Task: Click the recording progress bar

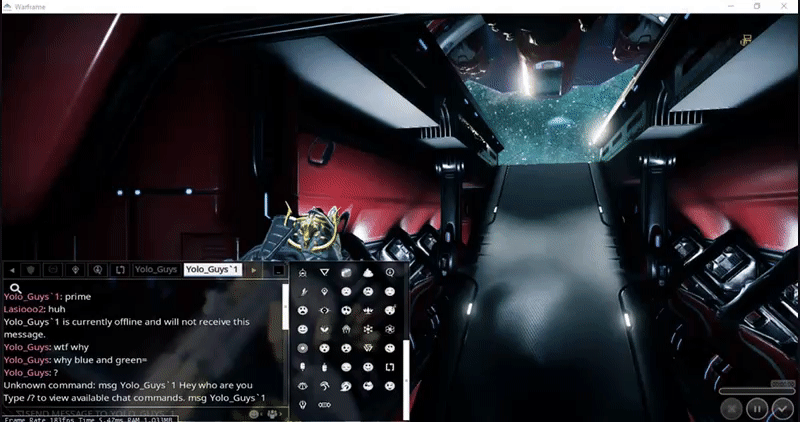Action: (x=757, y=391)
